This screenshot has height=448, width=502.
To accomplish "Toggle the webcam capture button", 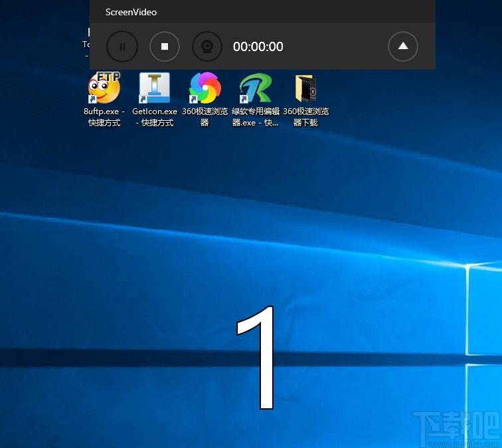I will point(207,46).
